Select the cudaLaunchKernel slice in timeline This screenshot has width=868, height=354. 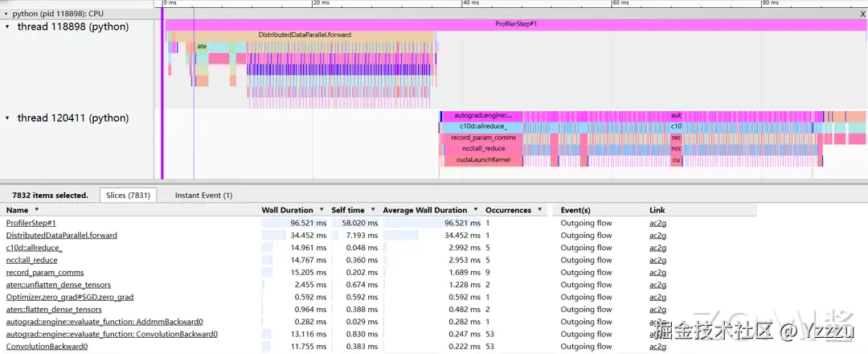coord(481,161)
